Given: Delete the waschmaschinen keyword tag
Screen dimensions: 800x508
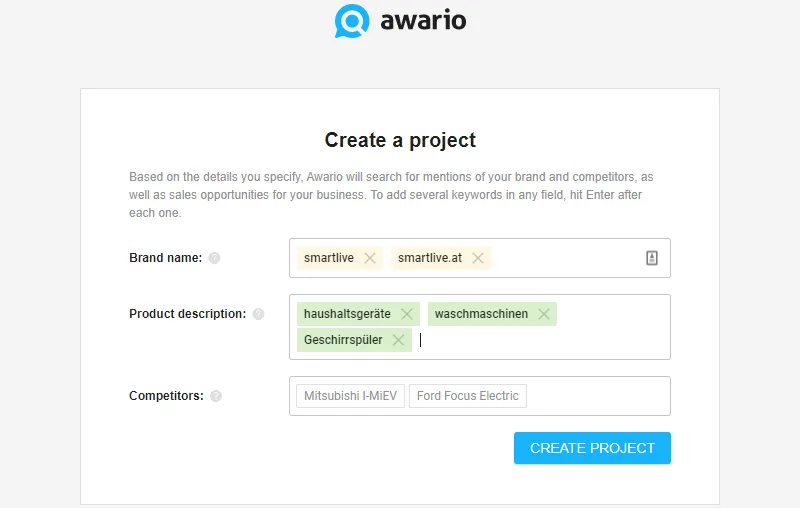Looking at the screenshot, I should 544,314.
